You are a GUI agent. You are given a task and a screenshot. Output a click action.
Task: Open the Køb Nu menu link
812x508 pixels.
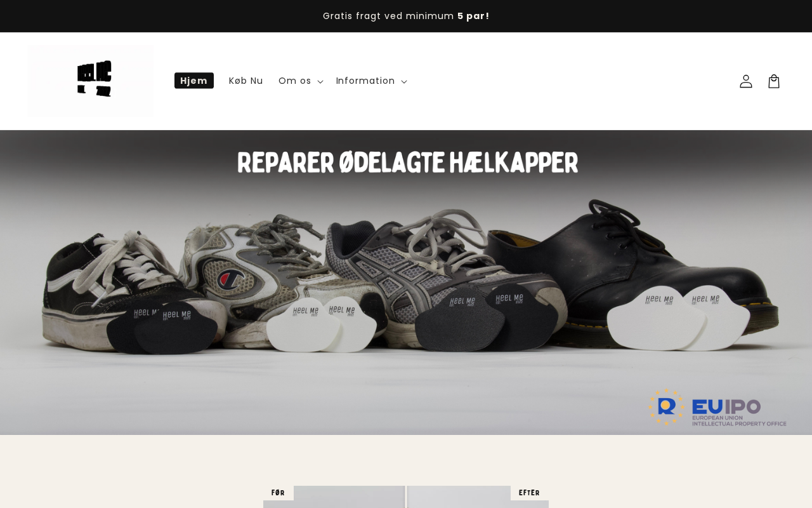[246, 81]
